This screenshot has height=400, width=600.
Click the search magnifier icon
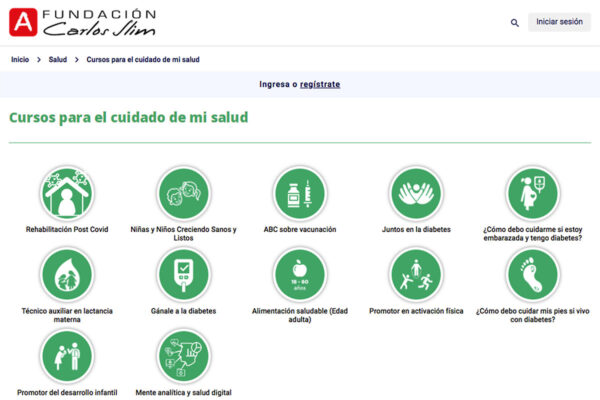515,22
